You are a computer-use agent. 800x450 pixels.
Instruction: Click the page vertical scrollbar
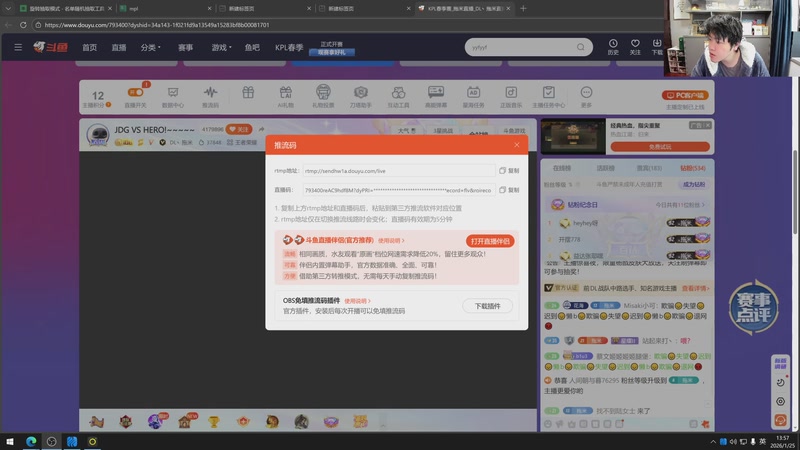796,190
